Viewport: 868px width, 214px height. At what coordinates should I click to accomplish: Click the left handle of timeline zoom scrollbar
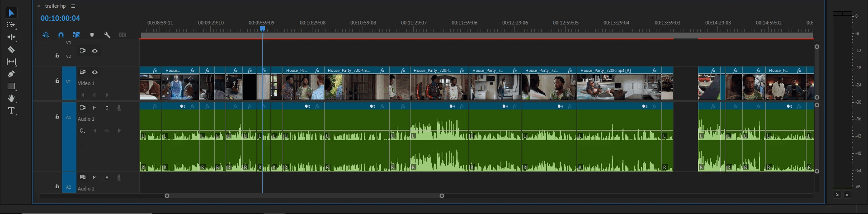coord(167,196)
